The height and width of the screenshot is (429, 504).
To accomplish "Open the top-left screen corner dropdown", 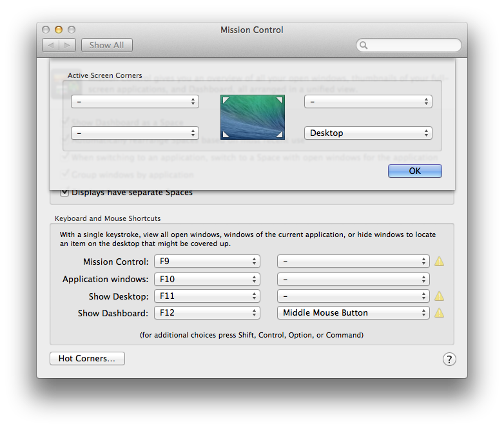I will 135,102.
